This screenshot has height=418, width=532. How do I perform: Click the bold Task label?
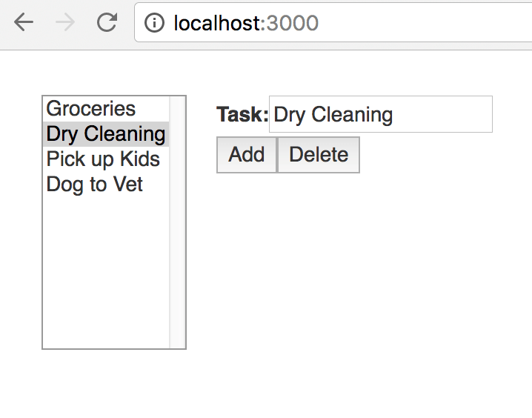(242, 115)
